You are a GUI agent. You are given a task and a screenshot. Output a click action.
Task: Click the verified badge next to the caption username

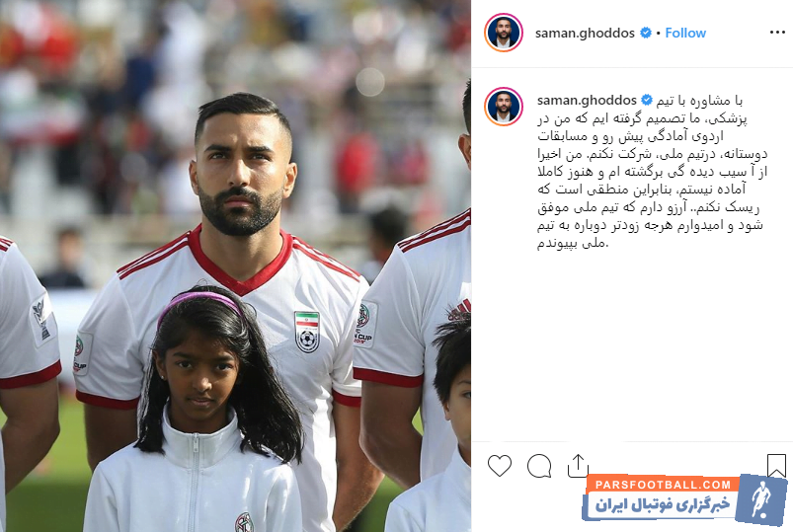tap(647, 100)
